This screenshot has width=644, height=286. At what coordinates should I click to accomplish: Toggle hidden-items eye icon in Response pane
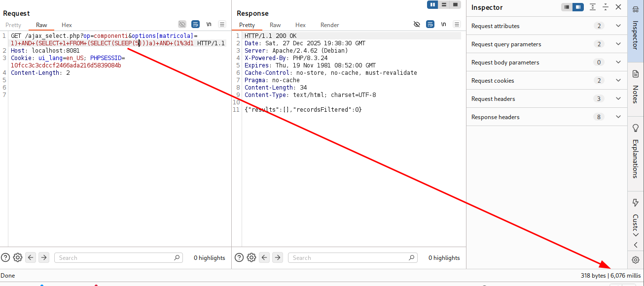tap(417, 24)
